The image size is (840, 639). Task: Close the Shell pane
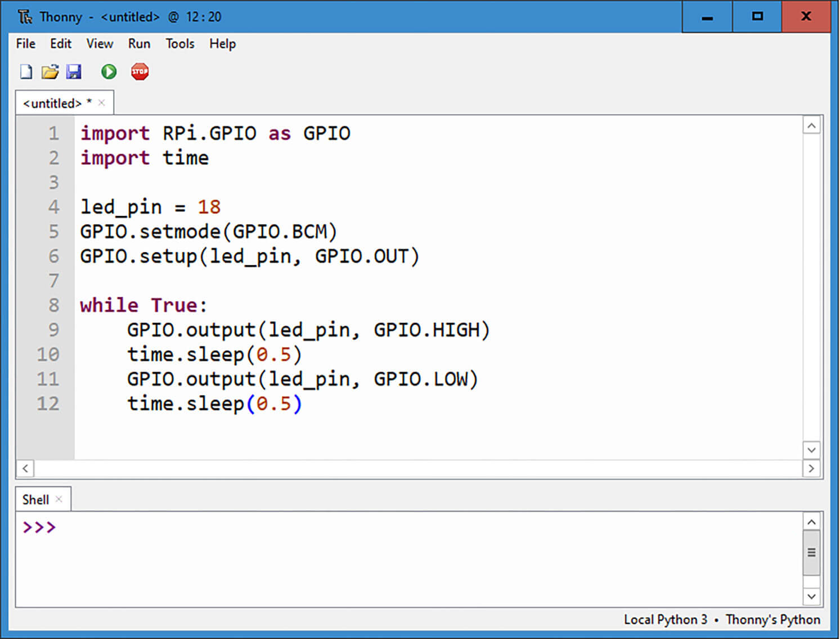click(x=59, y=498)
